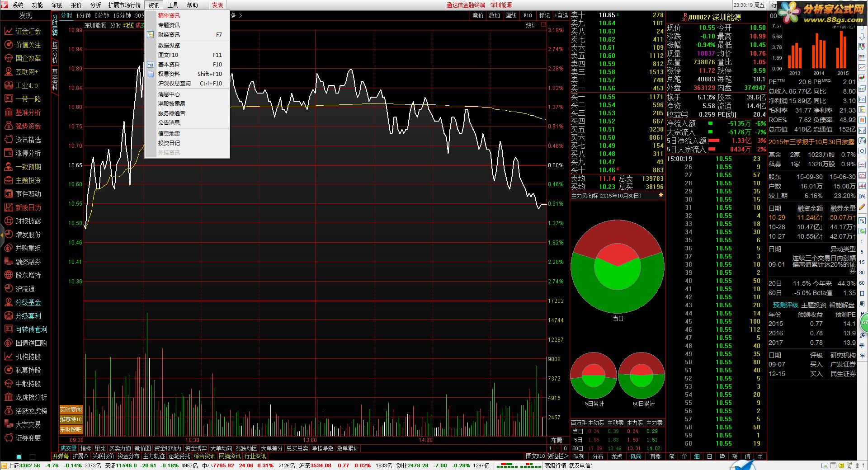868x470 pixels.
Task: Click the minus button below the volume chart
Action: tap(558, 448)
